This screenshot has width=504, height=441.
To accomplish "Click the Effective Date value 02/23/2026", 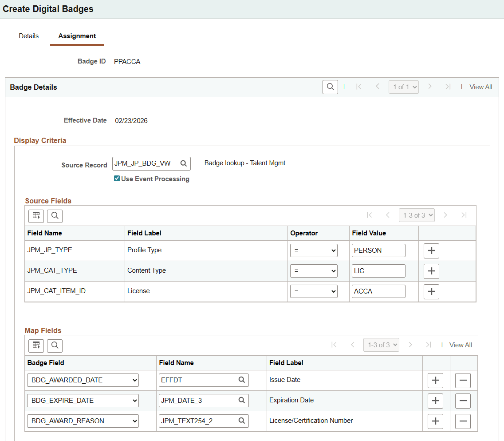I will [131, 121].
